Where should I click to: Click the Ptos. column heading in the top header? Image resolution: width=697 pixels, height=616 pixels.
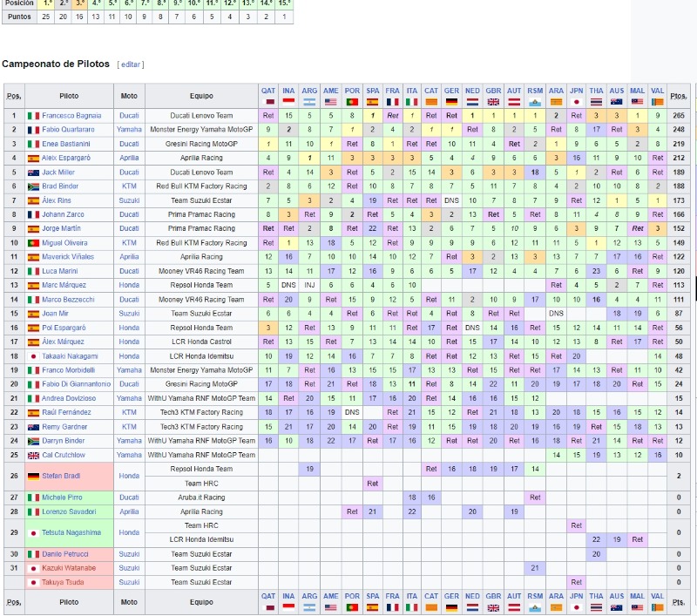[679, 96]
